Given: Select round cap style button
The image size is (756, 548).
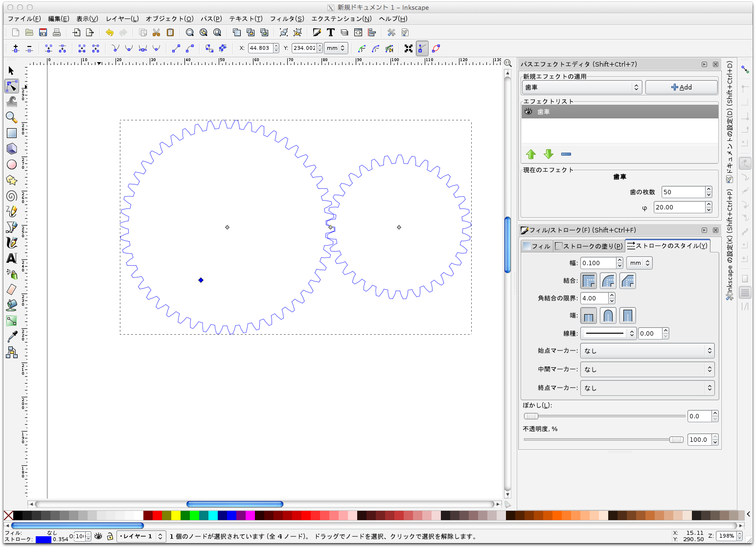Looking at the screenshot, I should pos(608,316).
